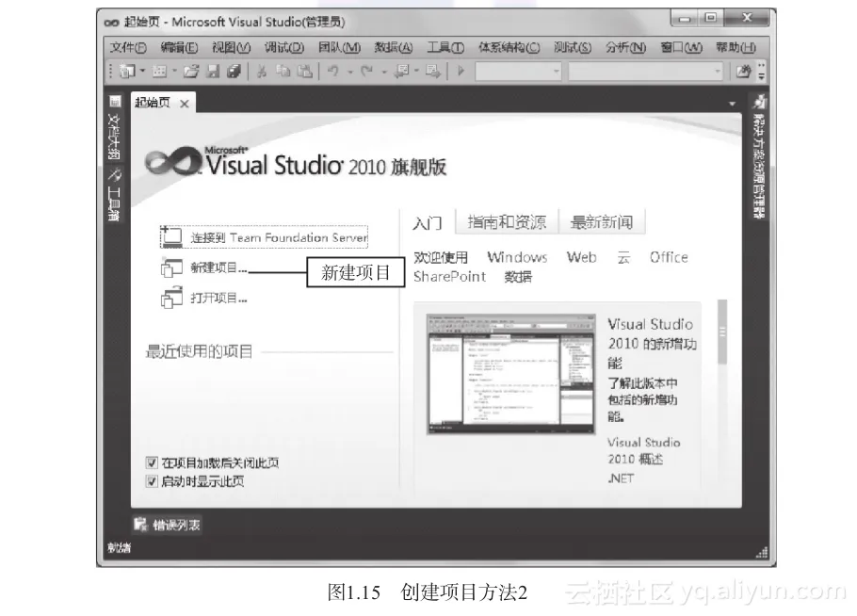Click the Visual Studio 2010 screenshot thumbnail
Screen dimensions: 857x616
[x=510, y=375]
